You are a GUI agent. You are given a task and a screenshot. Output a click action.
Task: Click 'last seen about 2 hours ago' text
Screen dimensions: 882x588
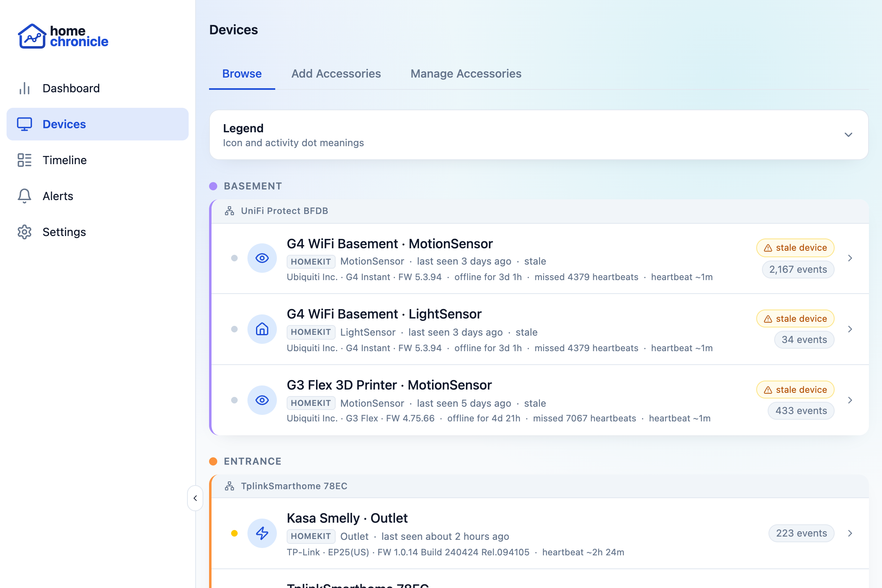click(x=445, y=537)
